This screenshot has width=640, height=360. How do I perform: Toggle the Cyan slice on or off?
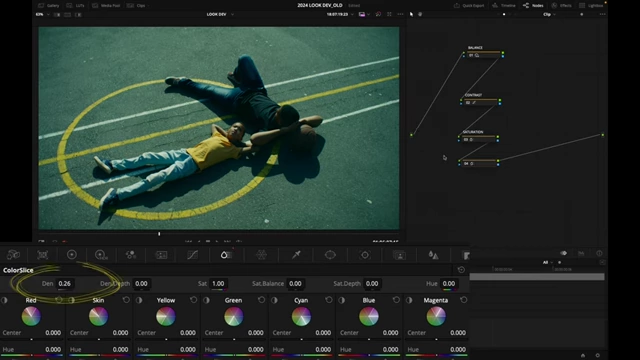point(274,300)
